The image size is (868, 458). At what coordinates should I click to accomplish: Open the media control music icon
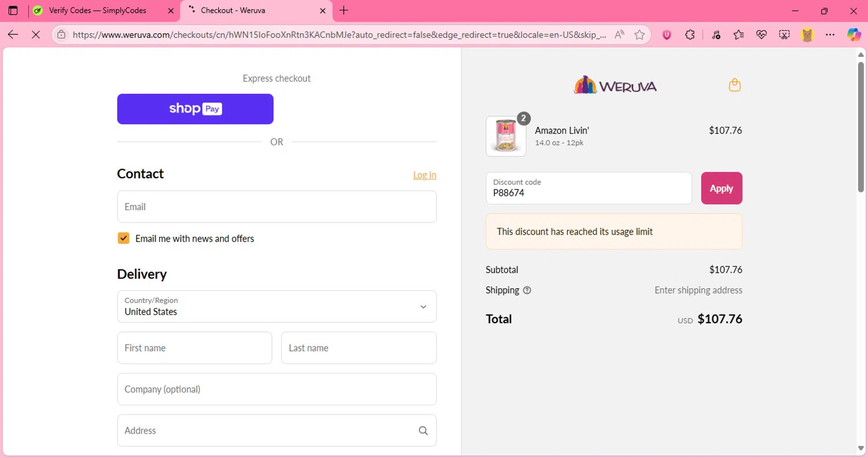[716, 35]
